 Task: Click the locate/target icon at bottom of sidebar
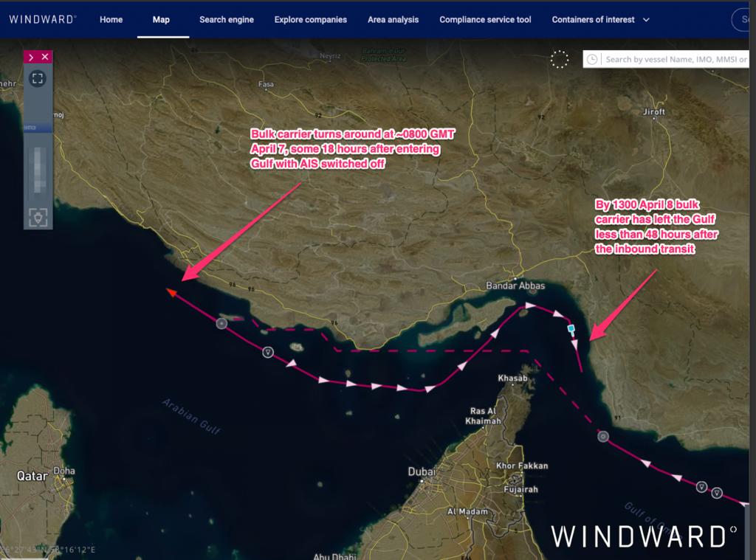(x=37, y=217)
